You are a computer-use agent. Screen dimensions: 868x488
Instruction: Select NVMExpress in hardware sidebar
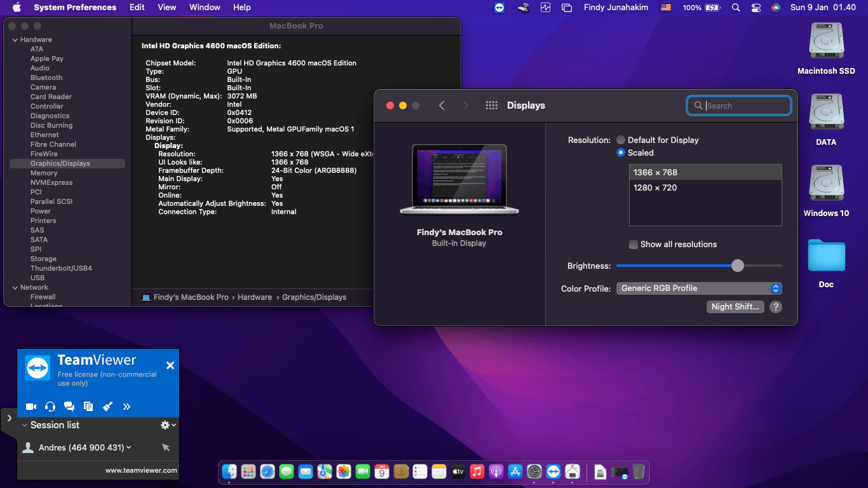(x=51, y=182)
